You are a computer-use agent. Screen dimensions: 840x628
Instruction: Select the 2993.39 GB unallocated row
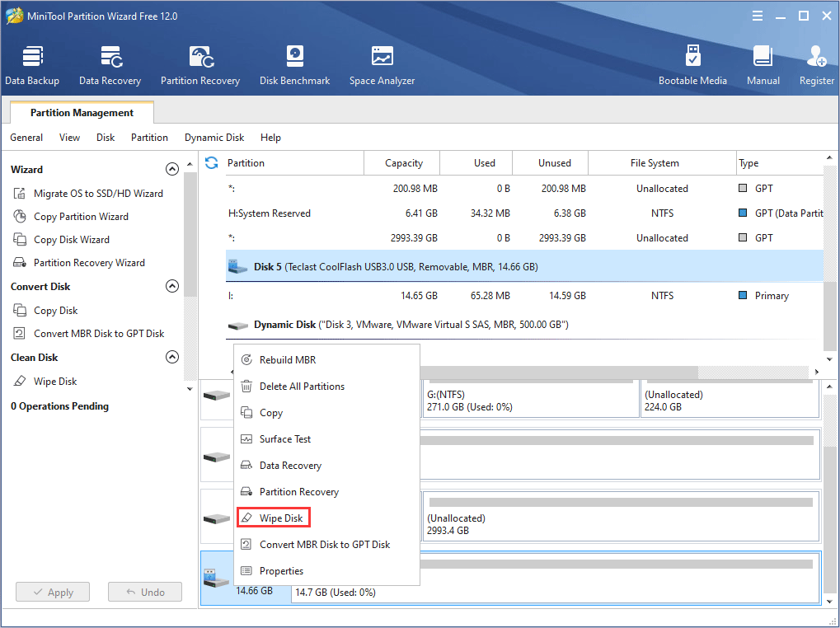(524, 237)
